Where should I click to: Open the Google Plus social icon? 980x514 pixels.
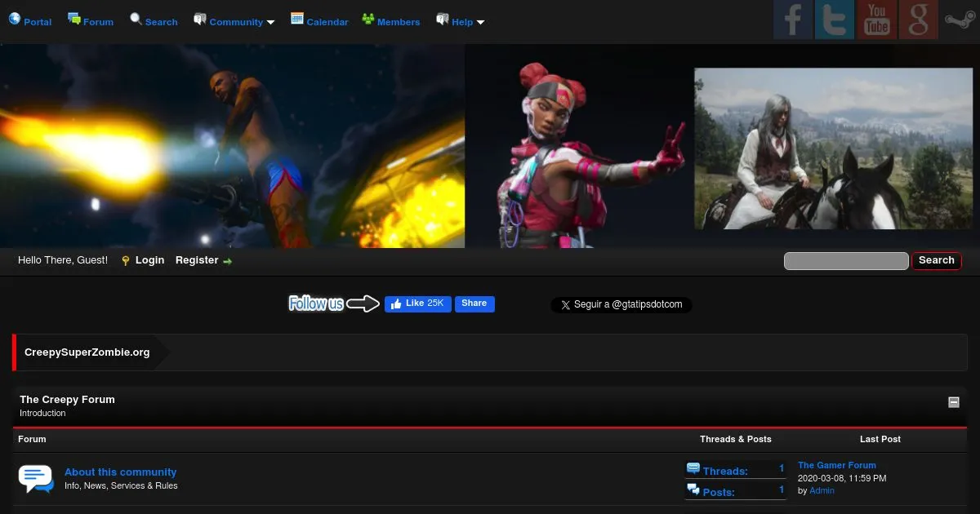pos(918,20)
